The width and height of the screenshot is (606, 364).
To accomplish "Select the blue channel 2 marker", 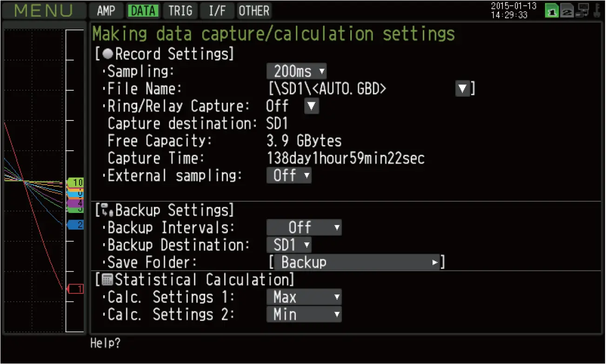I will tap(75, 225).
